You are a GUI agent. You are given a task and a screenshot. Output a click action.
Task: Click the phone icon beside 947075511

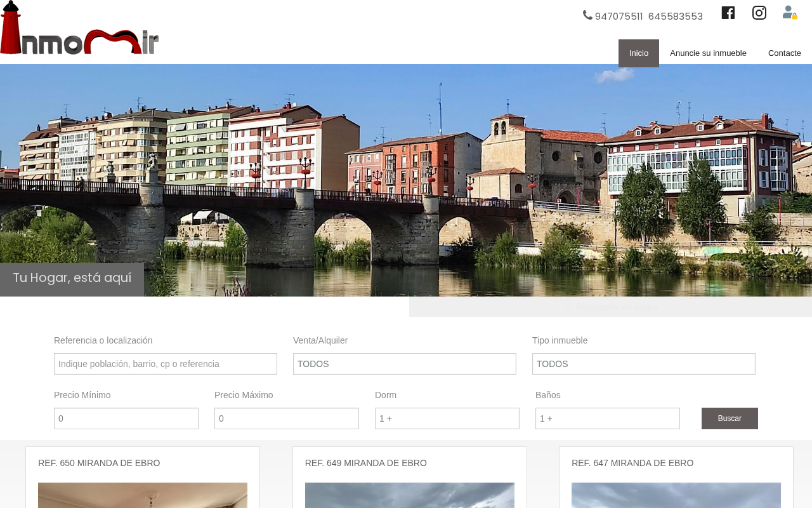pos(587,15)
